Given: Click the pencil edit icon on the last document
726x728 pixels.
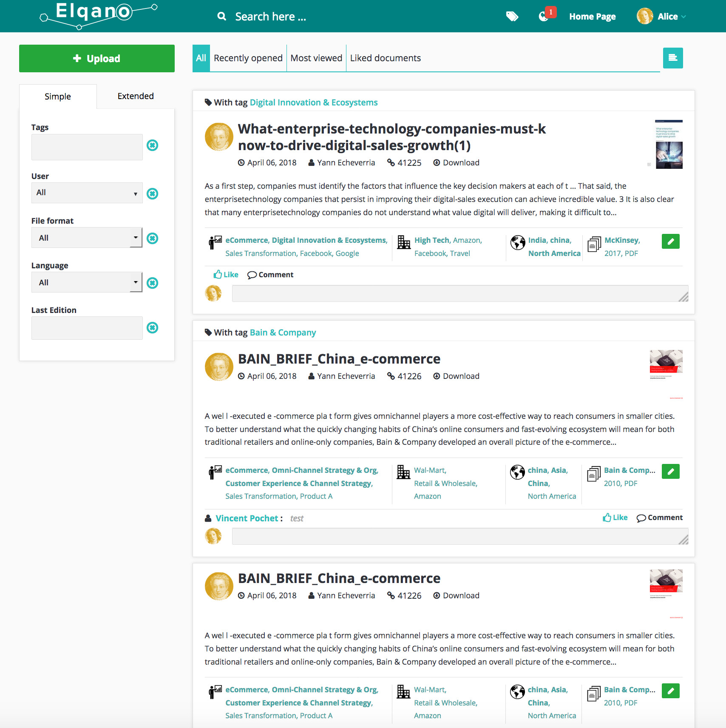Looking at the screenshot, I should (671, 691).
